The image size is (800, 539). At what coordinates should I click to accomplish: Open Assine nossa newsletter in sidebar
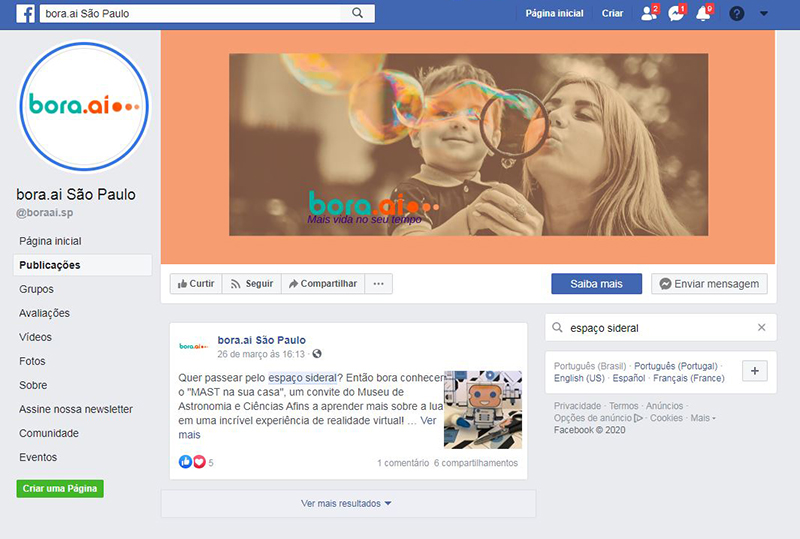(x=76, y=409)
